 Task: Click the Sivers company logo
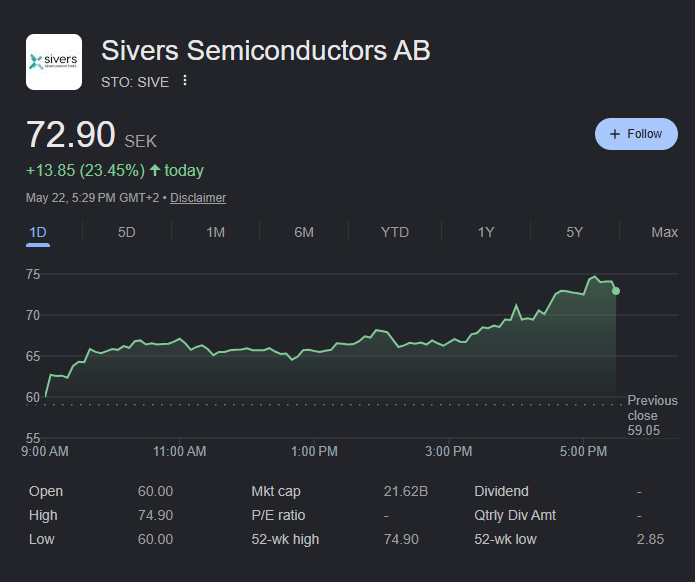tap(54, 62)
